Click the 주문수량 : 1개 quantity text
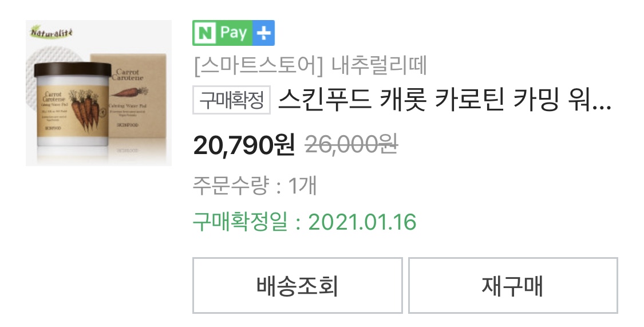The height and width of the screenshot is (327, 644). click(255, 186)
